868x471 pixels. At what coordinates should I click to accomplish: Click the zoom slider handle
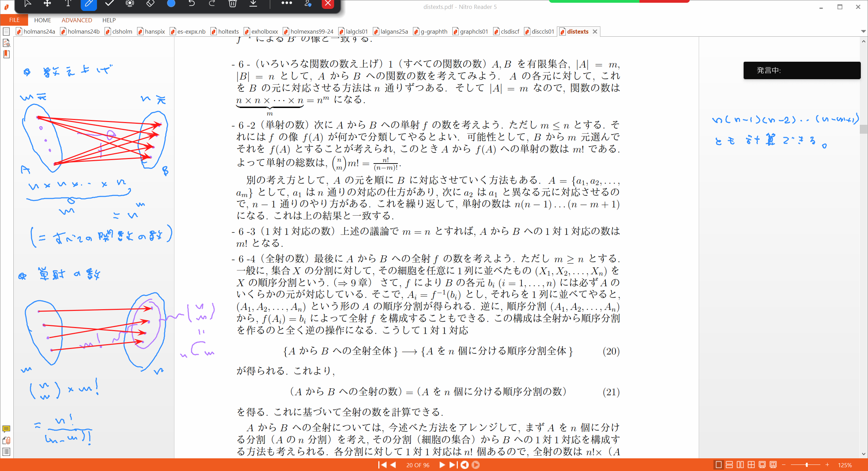(x=807, y=465)
